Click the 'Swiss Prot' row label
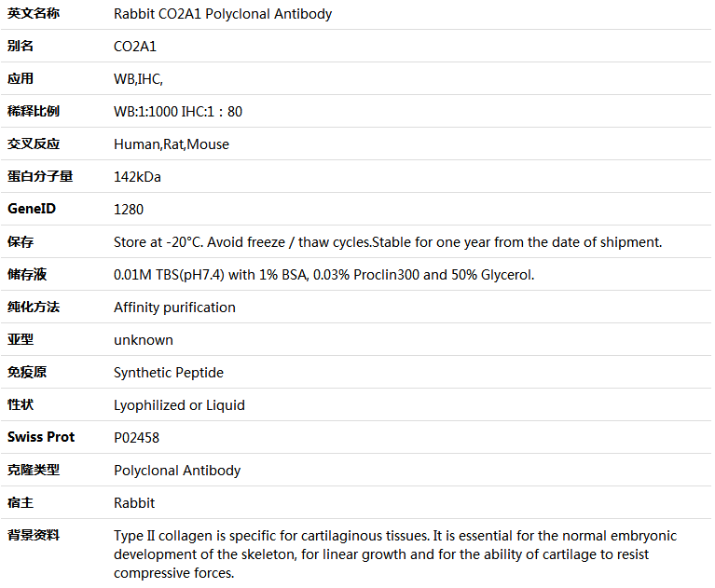The image size is (715, 588). 41,437
